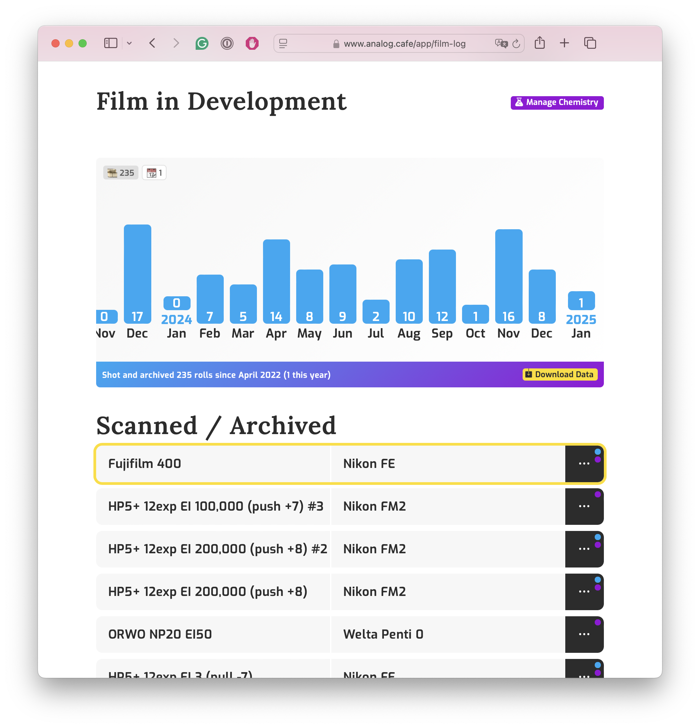Open the 1Password extension icon
The height and width of the screenshot is (728, 700).
point(227,43)
